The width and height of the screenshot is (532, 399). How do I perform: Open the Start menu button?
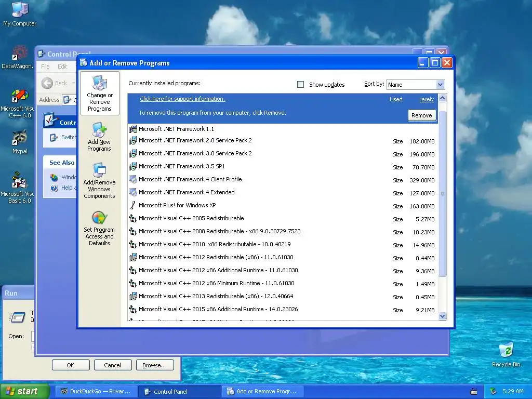click(x=24, y=391)
